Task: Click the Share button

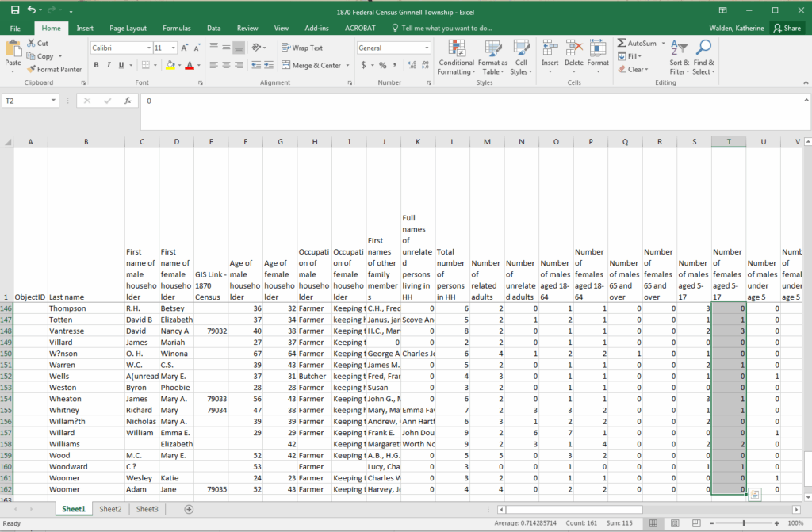Action: pos(787,28)
